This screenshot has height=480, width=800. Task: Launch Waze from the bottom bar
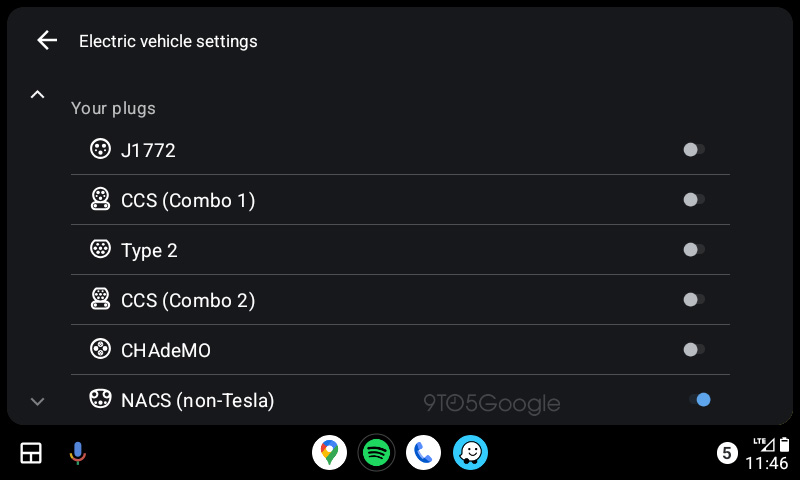[x=470, y=453]
